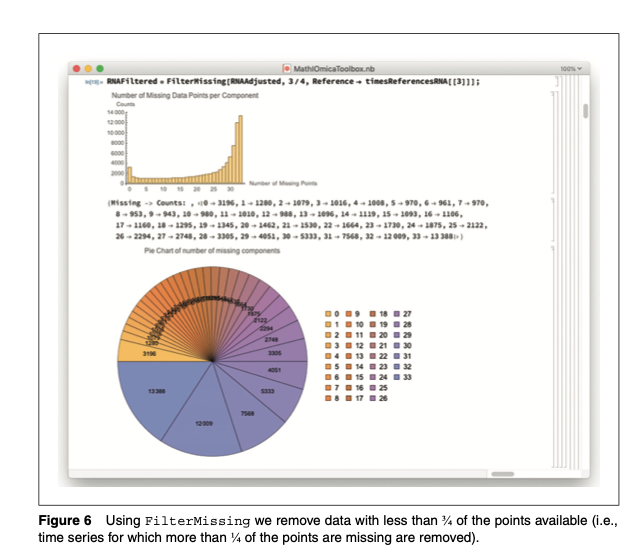The height and width of the screenshot is (557, 631).
Task: Click the legend swatch for value 27
Action: pos(397,314)
